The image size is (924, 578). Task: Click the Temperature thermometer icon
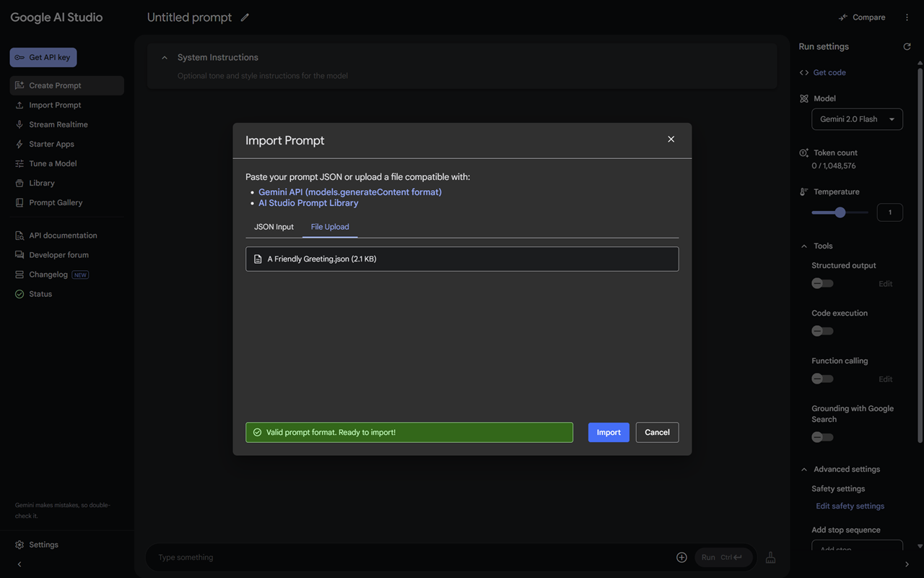click(804, 191)
